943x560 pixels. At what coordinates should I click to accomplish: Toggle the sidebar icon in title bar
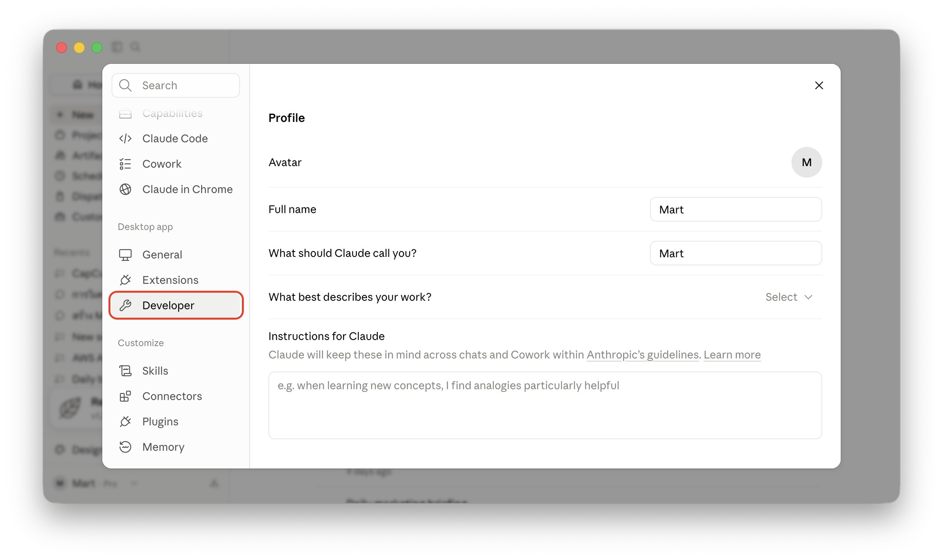pos(117,47)
